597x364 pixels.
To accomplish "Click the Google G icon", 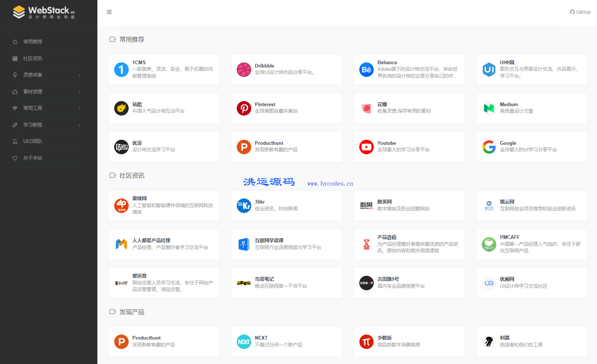I will coord(489,147).
